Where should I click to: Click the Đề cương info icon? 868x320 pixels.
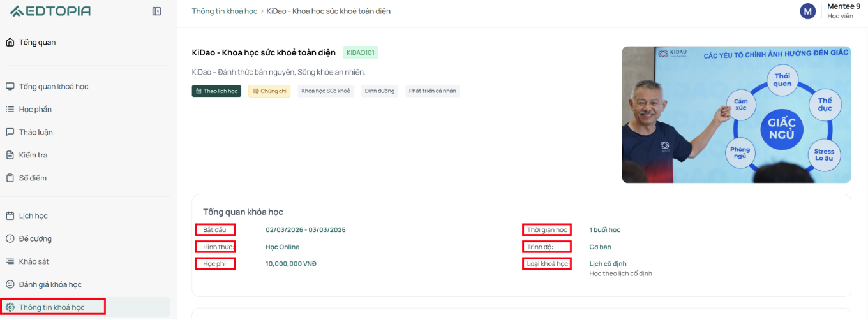coord(10,238)
